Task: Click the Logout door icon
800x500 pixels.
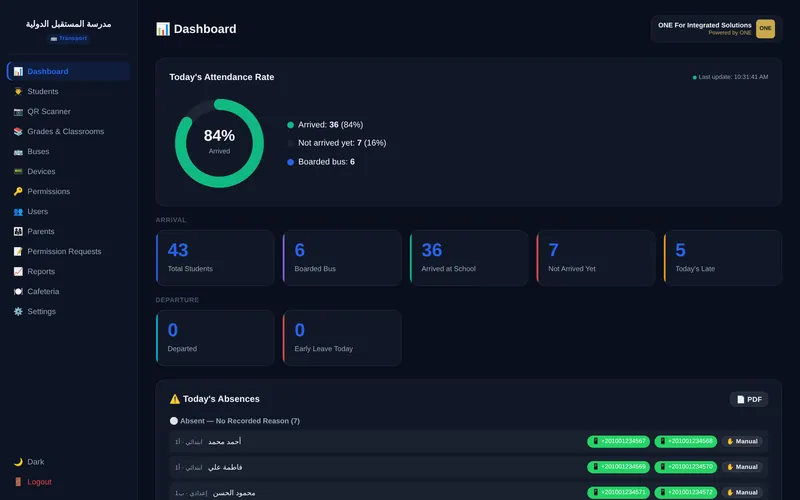Action: click(x=18, y=482)
